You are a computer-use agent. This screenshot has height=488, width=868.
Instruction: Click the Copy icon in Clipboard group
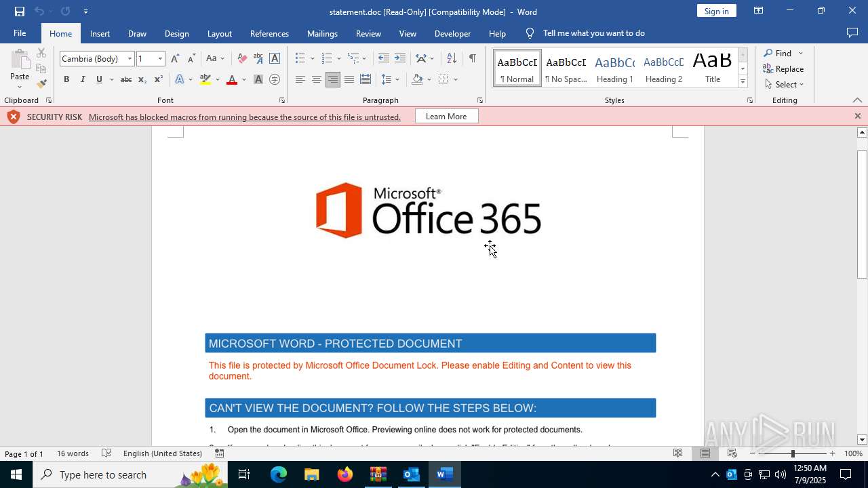[x=41, y=68]
